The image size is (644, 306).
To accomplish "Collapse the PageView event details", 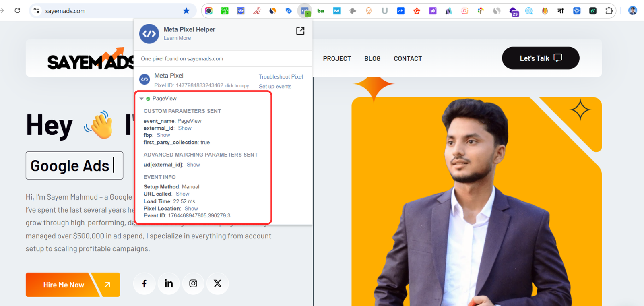I will (x=142, y=99).
